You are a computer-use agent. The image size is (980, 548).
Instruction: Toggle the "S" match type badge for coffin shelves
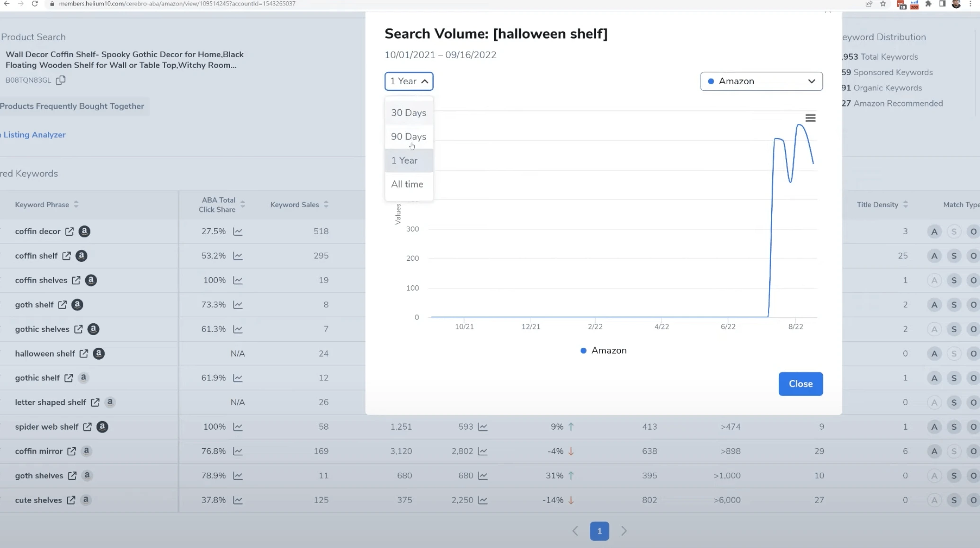pos(954,280)
